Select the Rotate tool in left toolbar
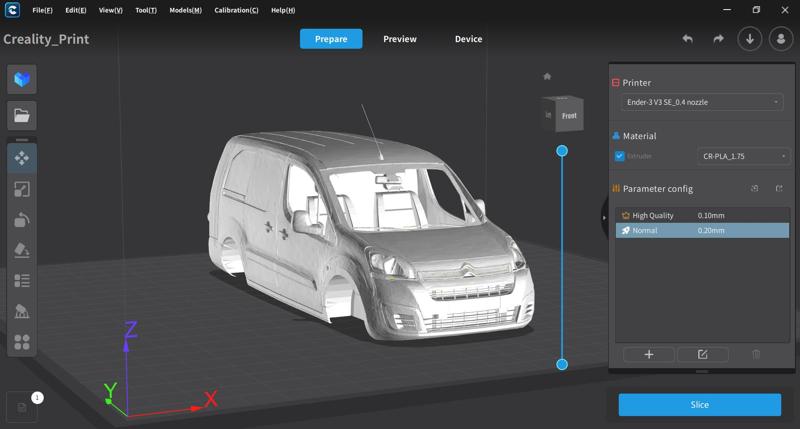 point(21,220)
